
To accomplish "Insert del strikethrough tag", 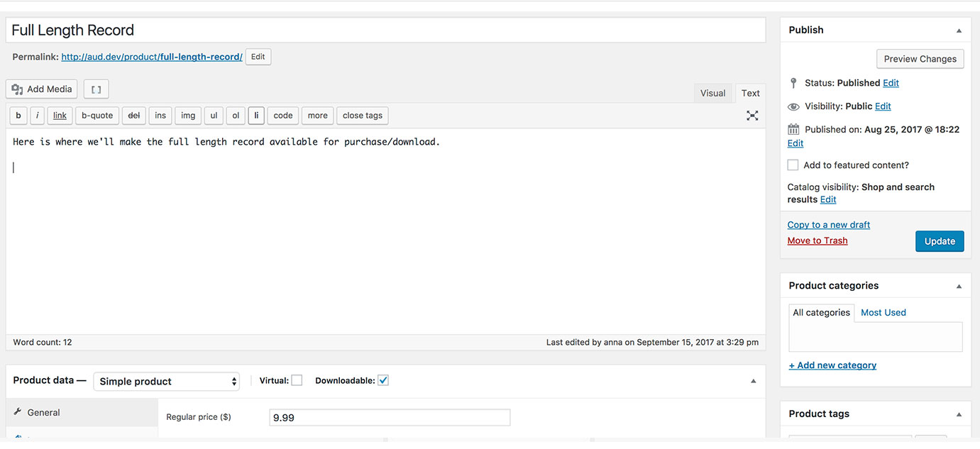I will (x=134, y=116).
